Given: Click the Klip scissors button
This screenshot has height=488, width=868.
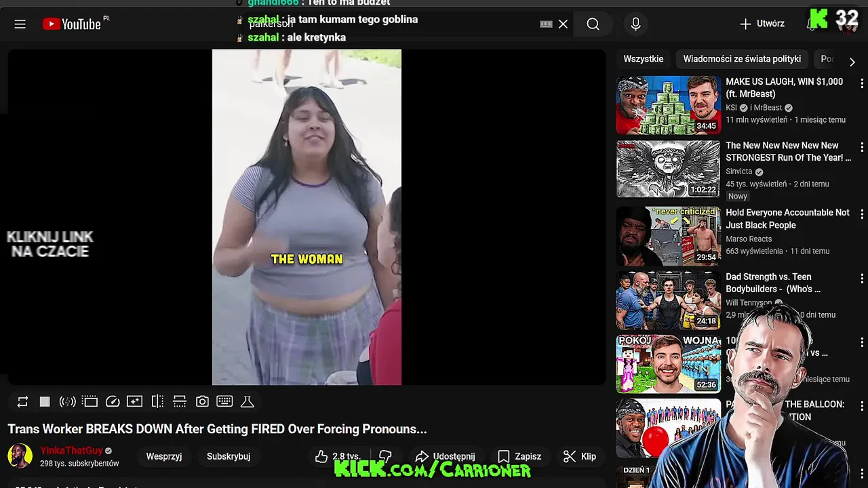Looking at the screenshot, I should click(x=580, y=456).
